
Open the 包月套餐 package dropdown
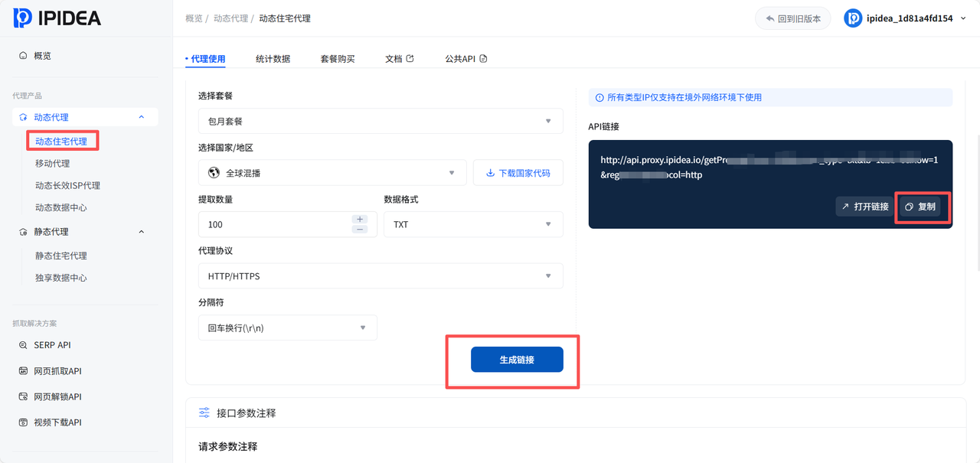tap(381, 121)
